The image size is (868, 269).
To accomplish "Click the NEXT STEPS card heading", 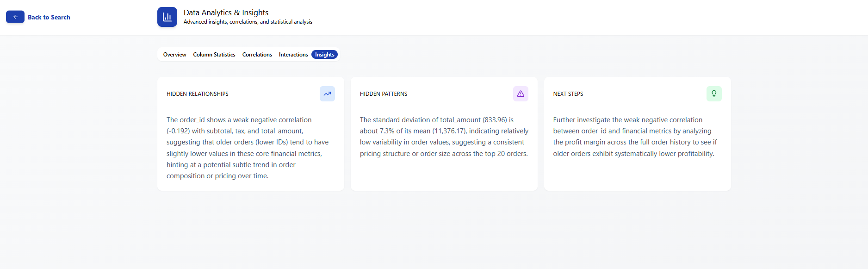I will [568, 94].
